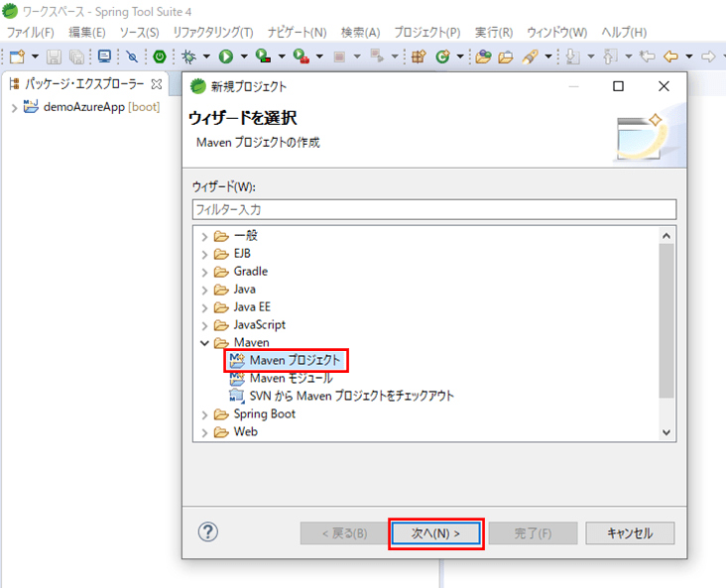Select the Maven プロジェクト wizard item
The image size is (726, 588).
(295, 360)
